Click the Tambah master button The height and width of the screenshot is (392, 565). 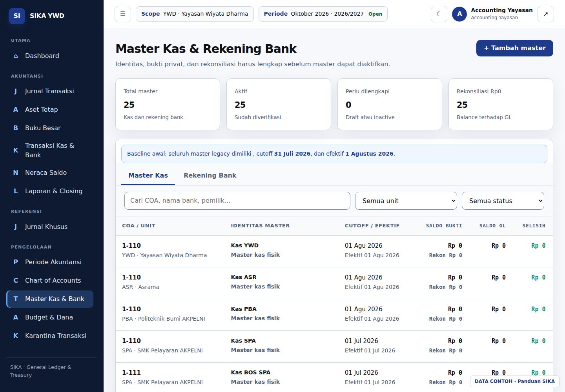tap(515, 48)
